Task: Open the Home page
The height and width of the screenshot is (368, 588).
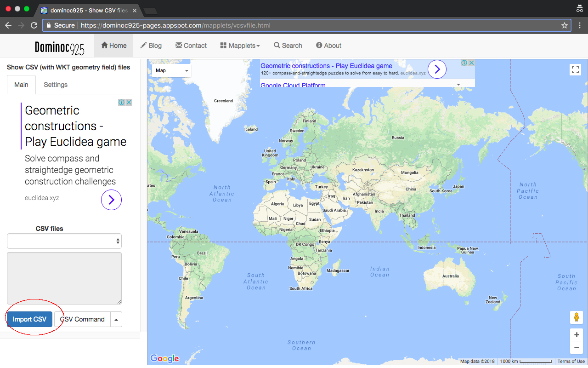Action: (x=113, y=45)
